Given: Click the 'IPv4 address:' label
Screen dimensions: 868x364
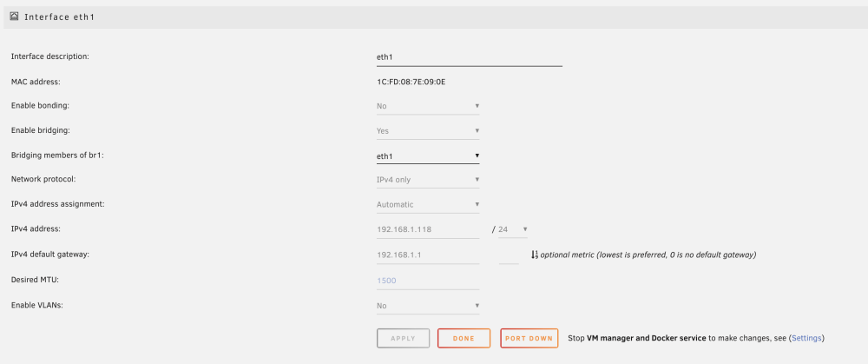Looking at the screenshot, I should tap(36, 228).
